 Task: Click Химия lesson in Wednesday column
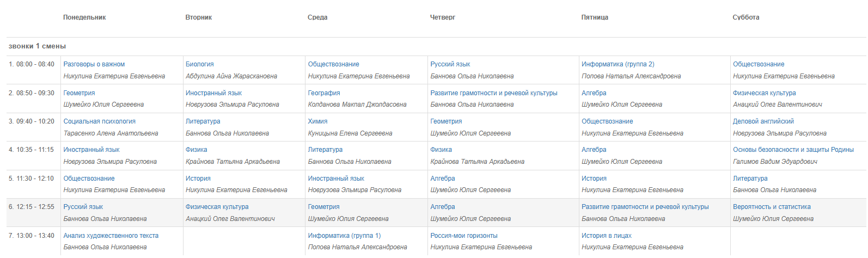[318, 121]
